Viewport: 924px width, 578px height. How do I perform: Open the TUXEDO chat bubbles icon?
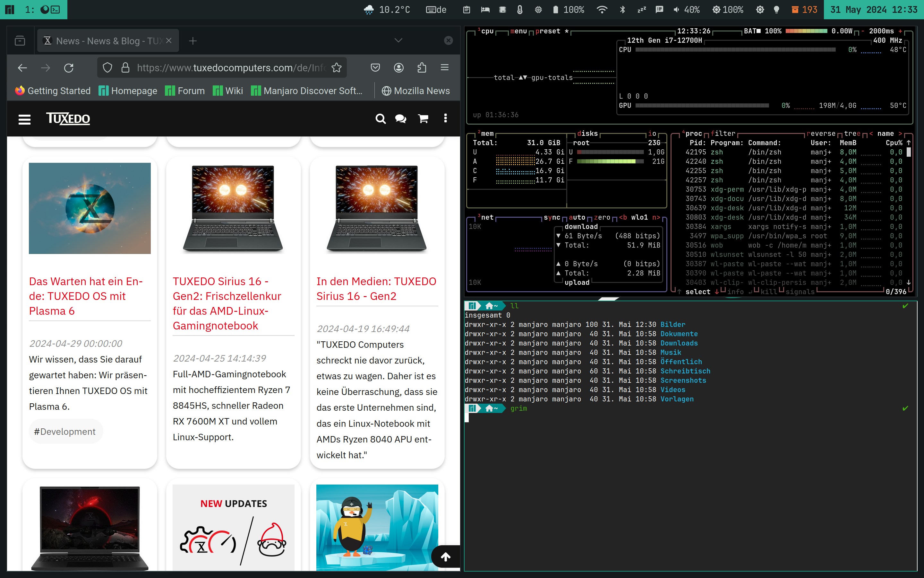400,119
